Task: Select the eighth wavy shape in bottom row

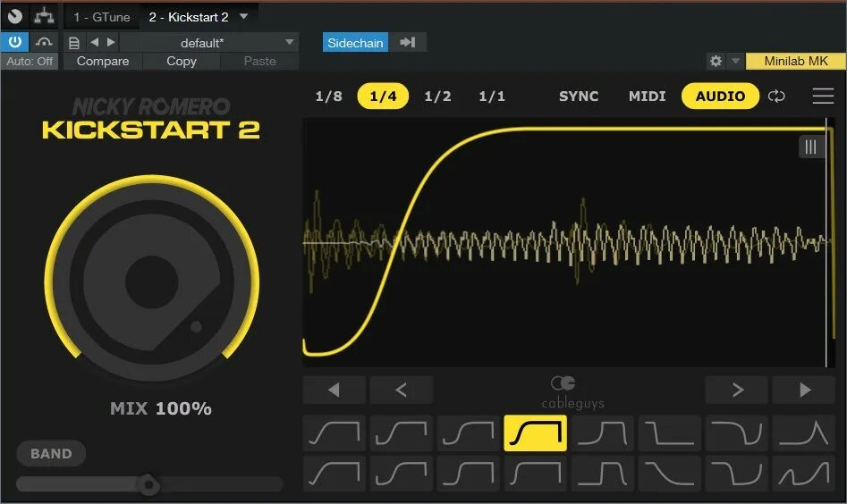Action: point(804,474)
